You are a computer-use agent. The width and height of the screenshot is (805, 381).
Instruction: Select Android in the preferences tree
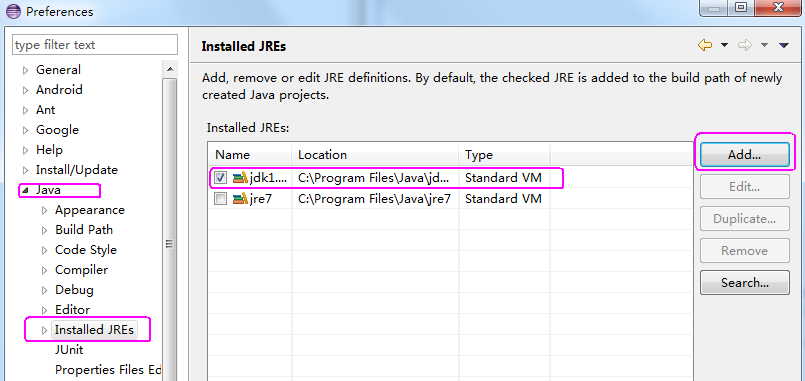[x=59, y=90]
